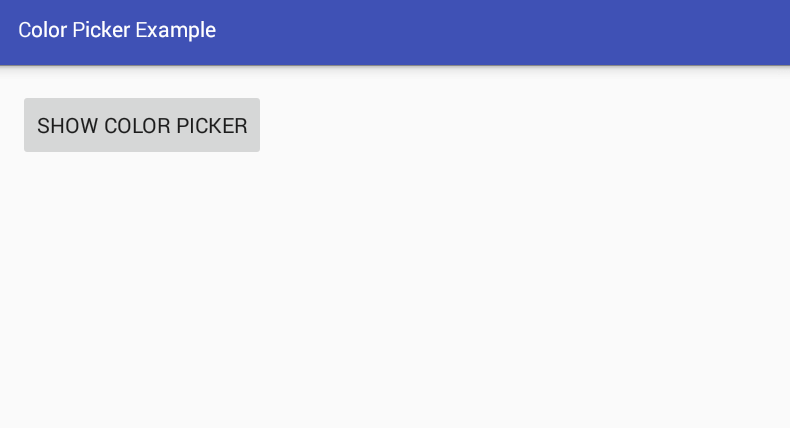Screen dimensions: 790x428
Task: Click blank area right of the button
Action: coord(524,125)
